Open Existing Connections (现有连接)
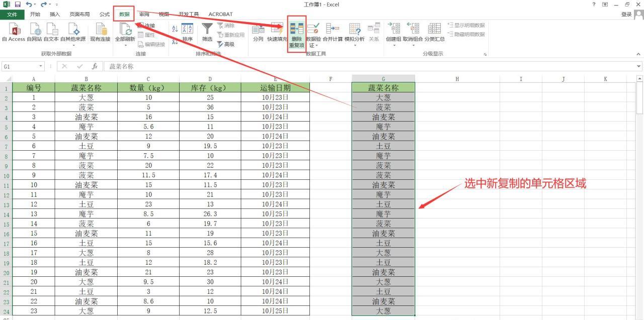Image resolution: width=644 pixels, height=320 pixels. click(100, 33)
